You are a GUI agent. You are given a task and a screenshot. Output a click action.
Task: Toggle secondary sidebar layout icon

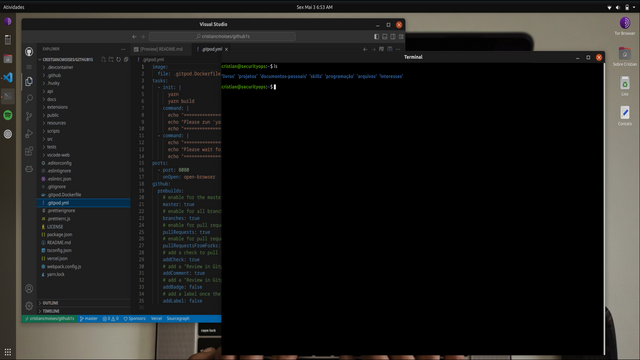(393, 36)
